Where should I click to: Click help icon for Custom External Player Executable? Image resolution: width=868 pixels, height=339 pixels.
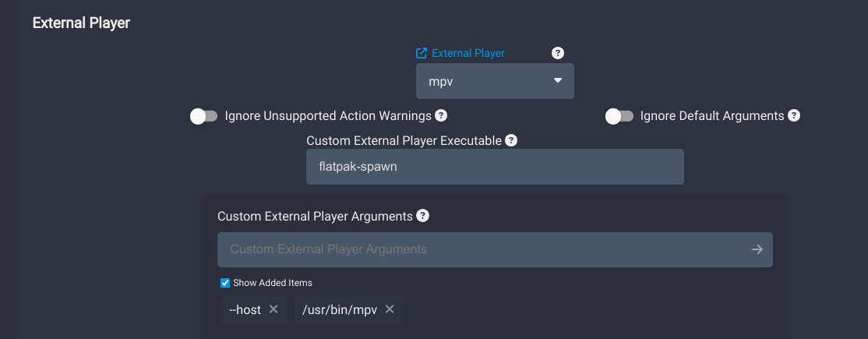[x=511, y=140]
